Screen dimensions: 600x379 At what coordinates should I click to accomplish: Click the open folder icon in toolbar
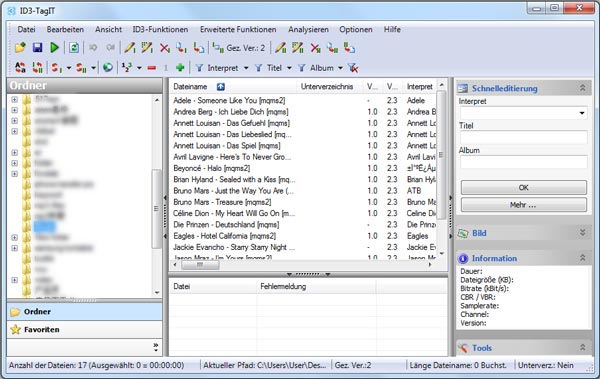tap(20, 47)
